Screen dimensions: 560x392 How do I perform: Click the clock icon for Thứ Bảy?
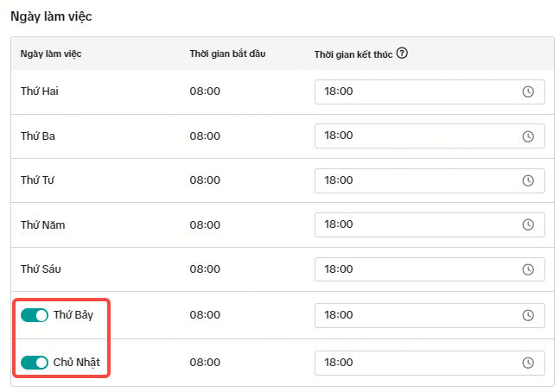point(528,315)
